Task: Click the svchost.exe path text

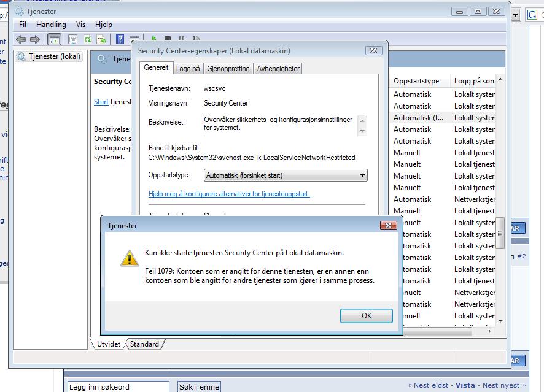Action: (x=252, y=158)
